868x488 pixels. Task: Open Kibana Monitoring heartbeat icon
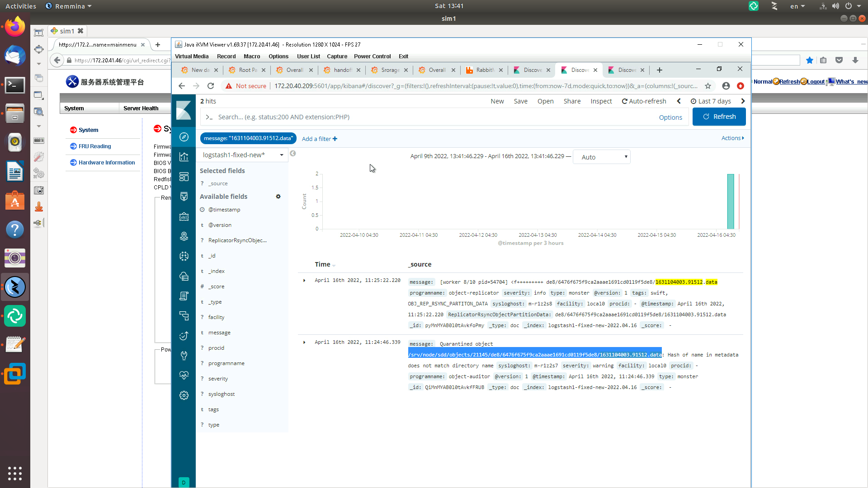(184, 375)
